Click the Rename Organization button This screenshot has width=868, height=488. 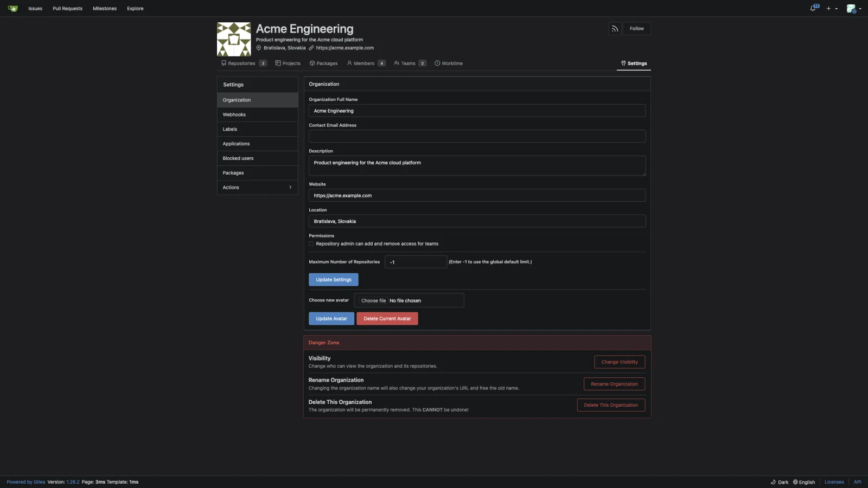tap(614, 384)
